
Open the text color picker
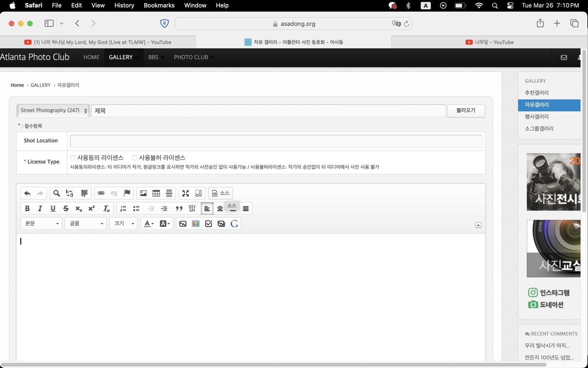[148, 224]
